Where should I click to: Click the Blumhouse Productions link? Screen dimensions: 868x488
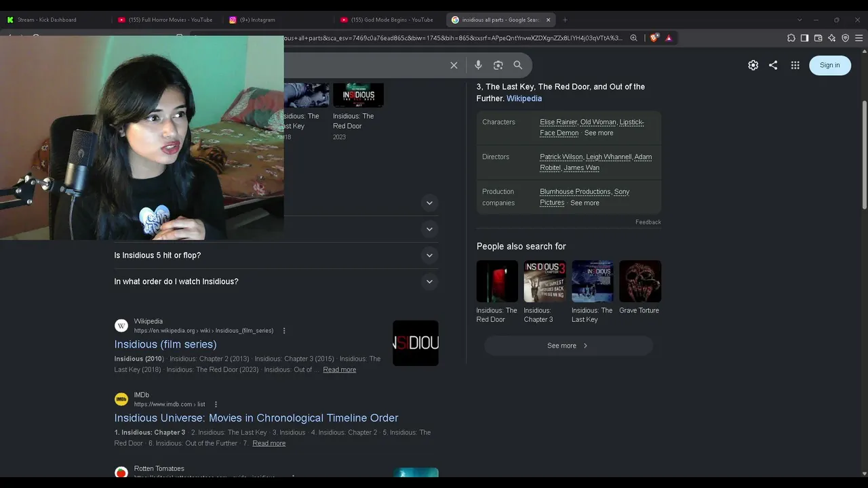(x=575, y=192)
